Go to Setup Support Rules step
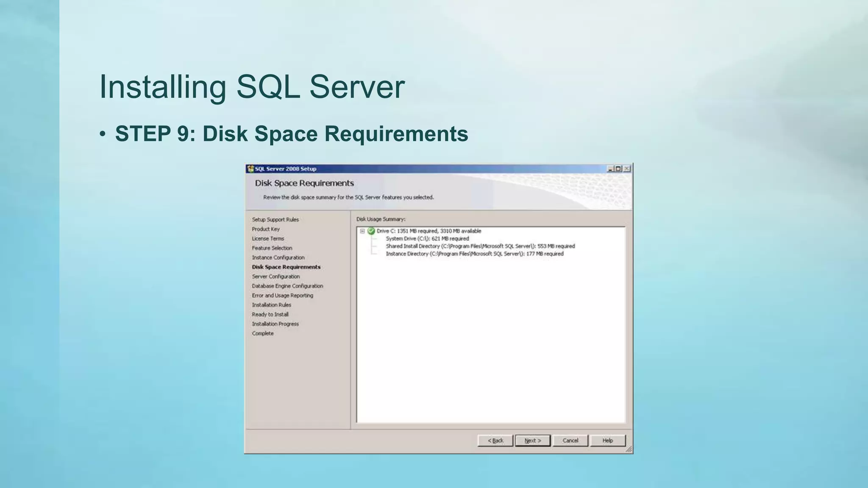Screen dimensions: 868x488 tap(275, 219)
